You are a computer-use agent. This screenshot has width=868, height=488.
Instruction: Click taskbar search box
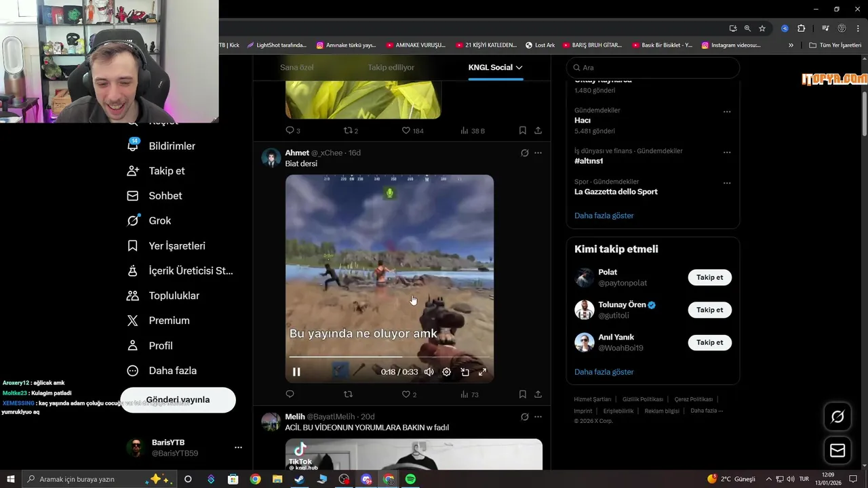click(100, 479)
